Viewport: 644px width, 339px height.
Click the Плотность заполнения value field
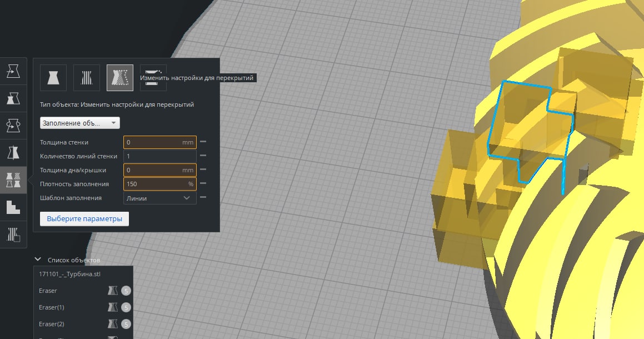click(160, 184)
